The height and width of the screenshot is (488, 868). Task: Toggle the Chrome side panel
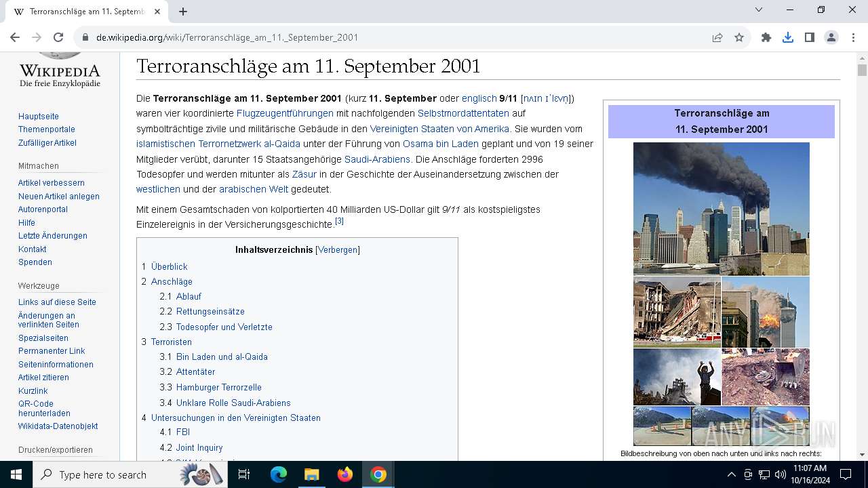pos(810,37)
